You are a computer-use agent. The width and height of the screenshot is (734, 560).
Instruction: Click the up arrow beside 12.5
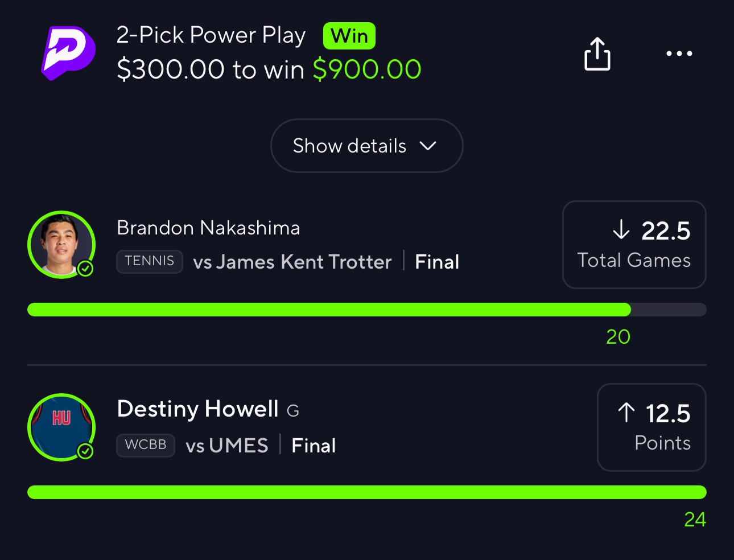click(626, 413)
